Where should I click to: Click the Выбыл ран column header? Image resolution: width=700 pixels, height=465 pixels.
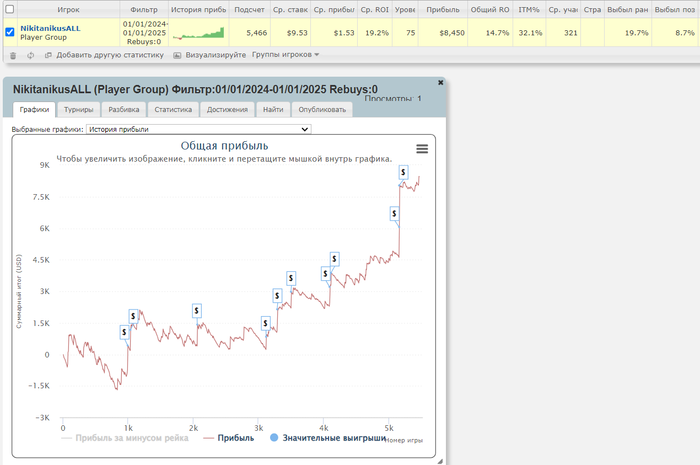click(x=628, y=9)
